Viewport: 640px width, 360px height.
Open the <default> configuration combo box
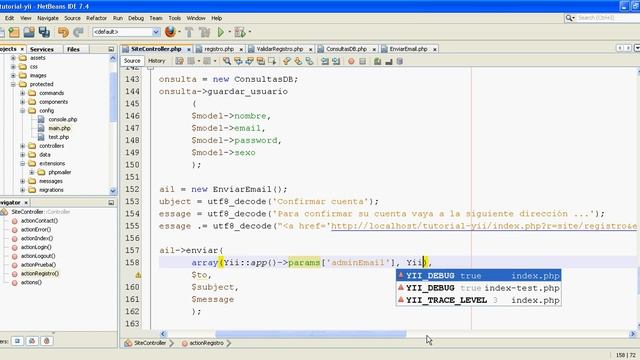126,32
